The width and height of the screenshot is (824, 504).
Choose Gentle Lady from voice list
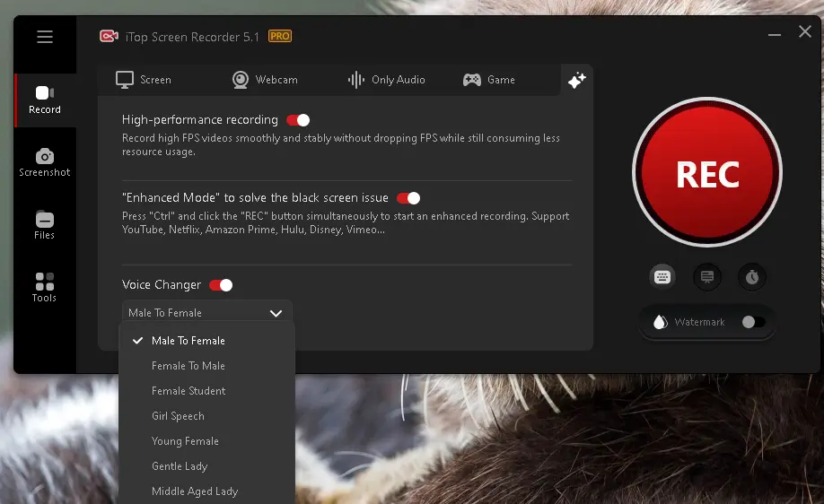tap(180, 466)
